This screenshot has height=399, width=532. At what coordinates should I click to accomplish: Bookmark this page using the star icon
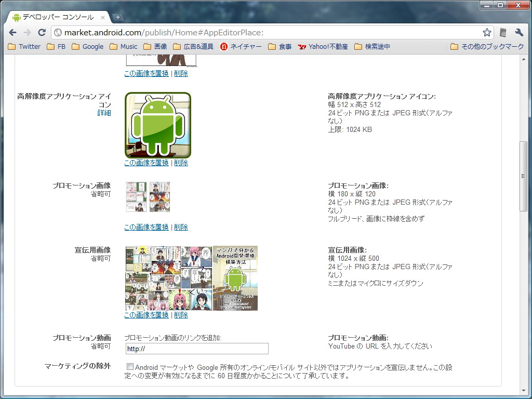[487, 32]
